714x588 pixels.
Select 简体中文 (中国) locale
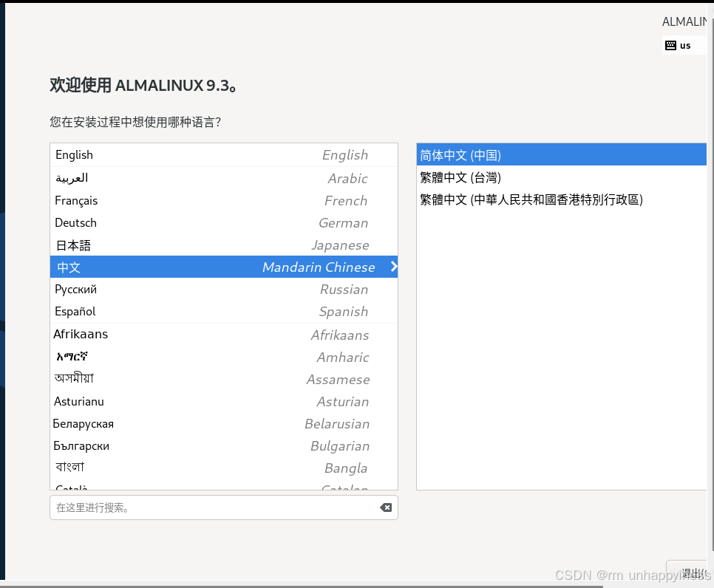[x=562, y=154]
